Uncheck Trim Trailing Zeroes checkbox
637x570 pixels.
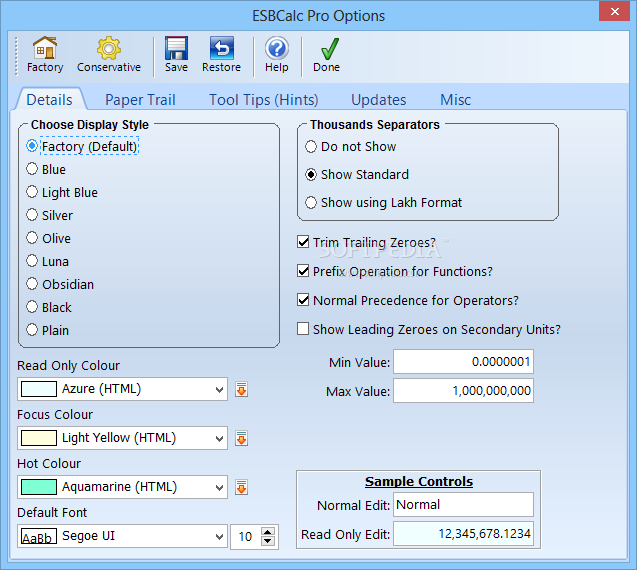click(x=303, y=242)
